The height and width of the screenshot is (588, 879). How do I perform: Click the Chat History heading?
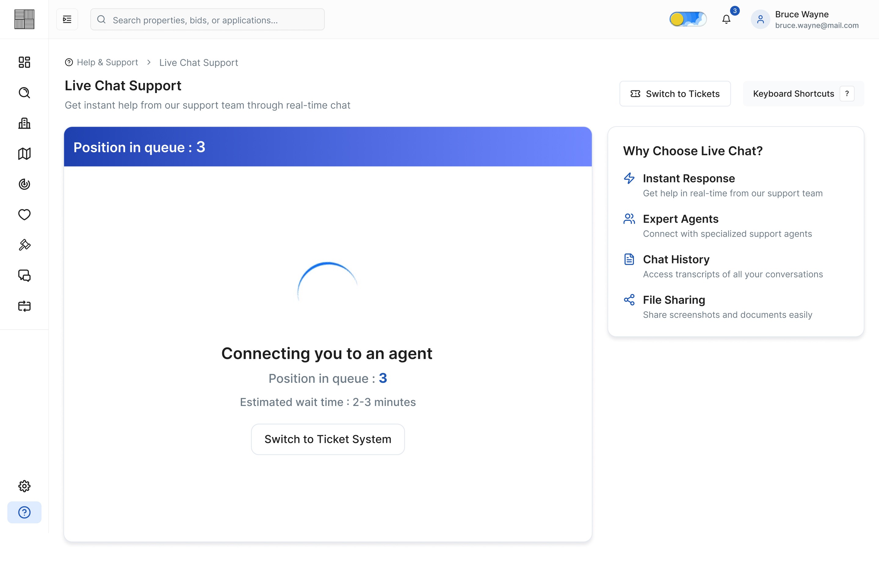676,260
